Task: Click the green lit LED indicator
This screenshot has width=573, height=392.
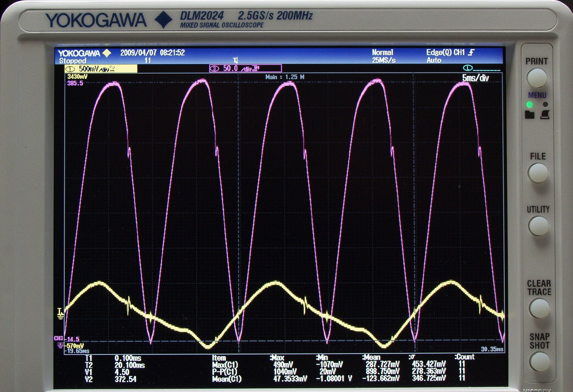Action: 529,105
